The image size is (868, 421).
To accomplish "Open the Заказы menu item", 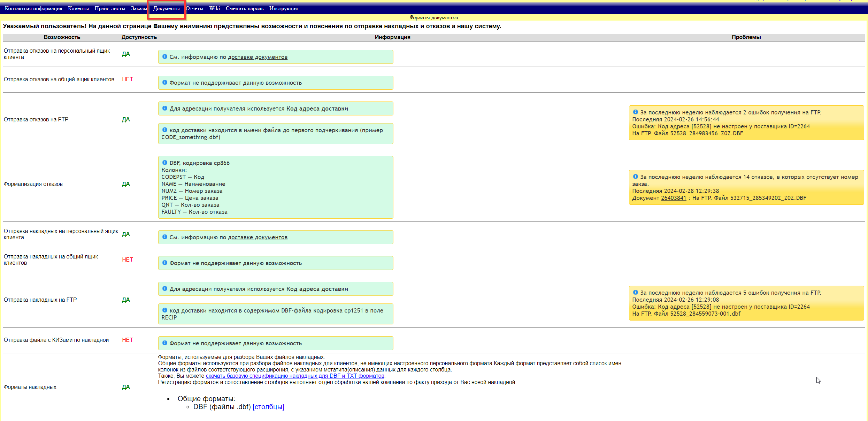I will point(139,8).
